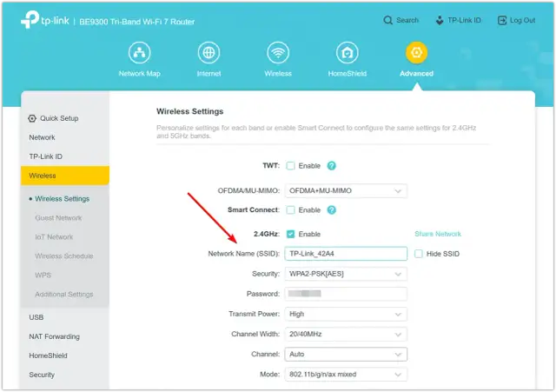
Task: Open Guest Network submenu item
Action: (x=58, y=218)
